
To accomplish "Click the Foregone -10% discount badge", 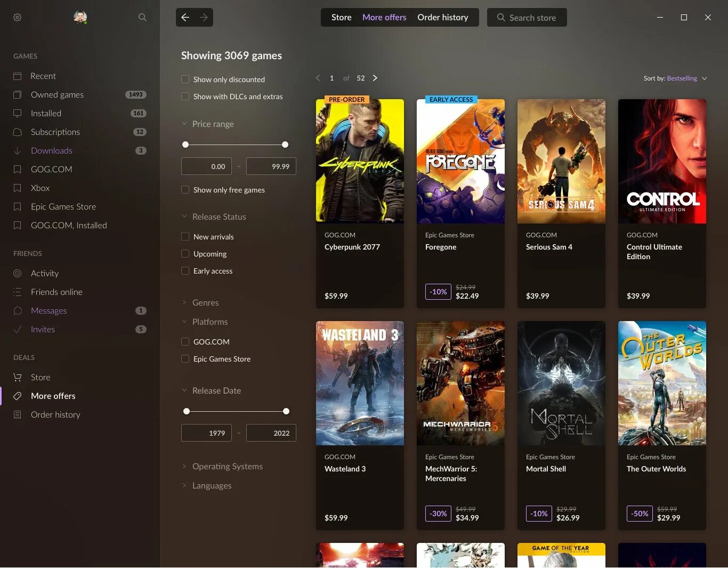I will [438, 292].
